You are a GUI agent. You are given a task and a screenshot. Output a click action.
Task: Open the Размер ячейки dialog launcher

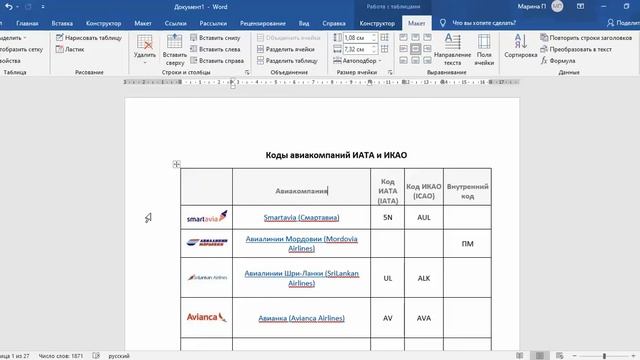pos(390,72)
